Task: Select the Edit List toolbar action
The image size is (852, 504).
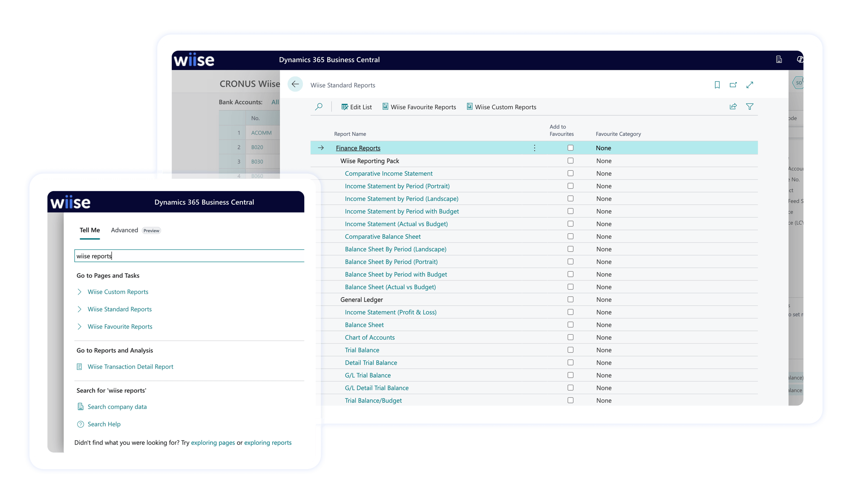Action: point(357,107)
